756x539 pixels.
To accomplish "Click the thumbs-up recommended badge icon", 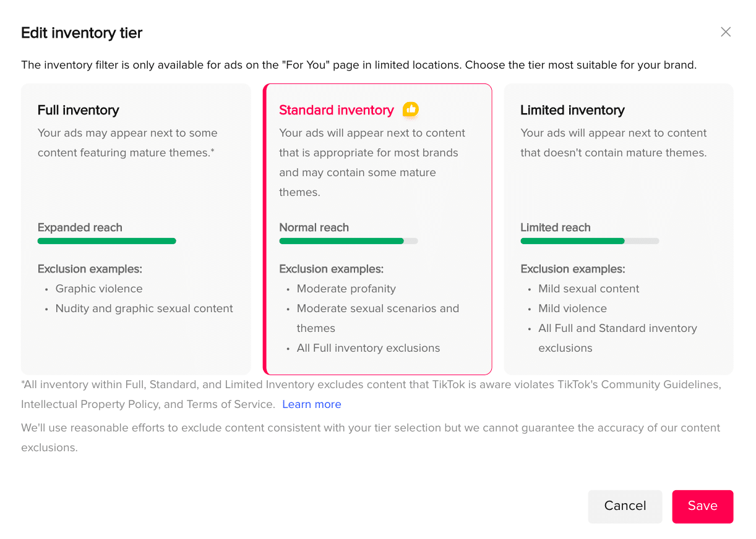I will click(410, 109).
